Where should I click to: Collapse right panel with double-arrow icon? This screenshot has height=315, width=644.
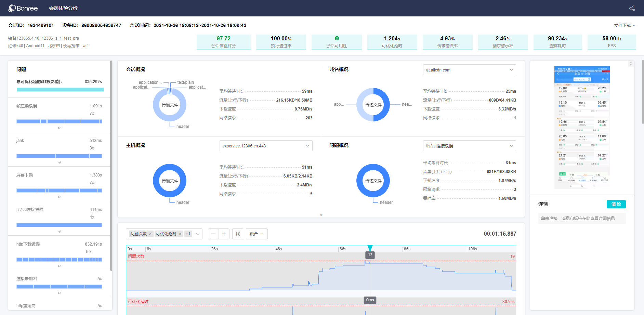[x=631, y=64]
